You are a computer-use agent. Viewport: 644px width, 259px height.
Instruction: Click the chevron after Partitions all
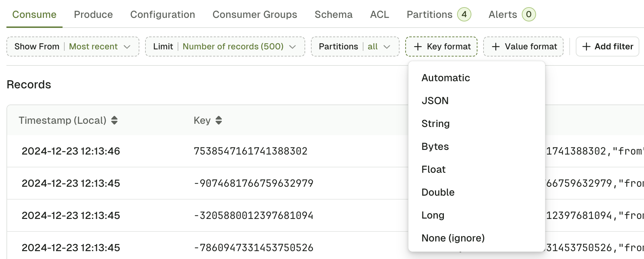[387, 47]
